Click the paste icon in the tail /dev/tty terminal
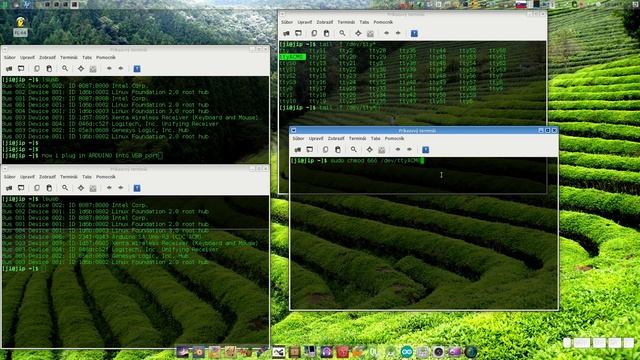The height and width of the screenshot is (360, 640). click(326, 33)
